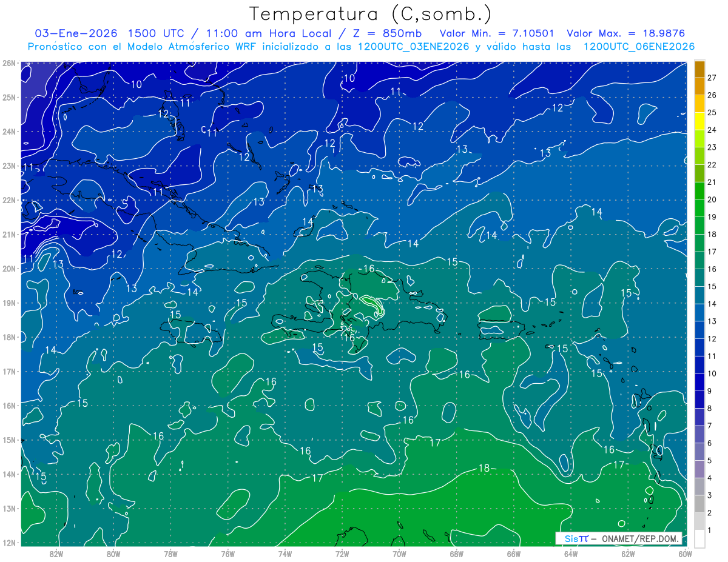
Task: Click the '64W' longitude axis label
Action: click(570, 554)
